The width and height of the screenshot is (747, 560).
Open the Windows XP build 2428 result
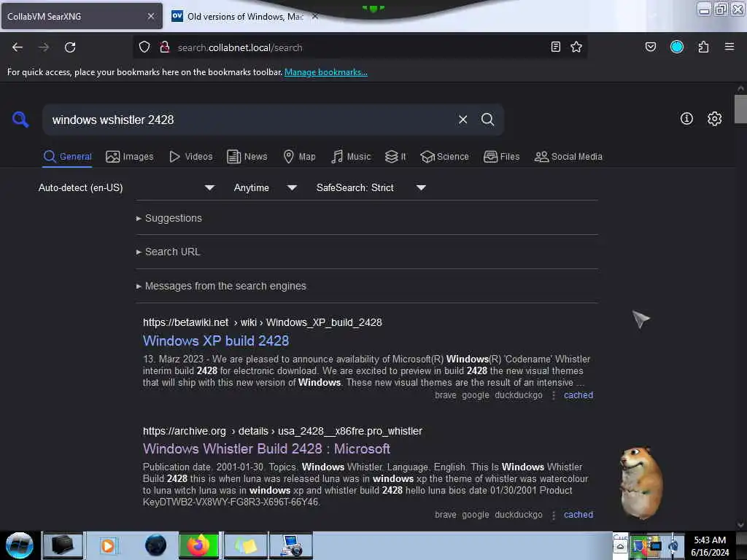click(x=216, y=341)
